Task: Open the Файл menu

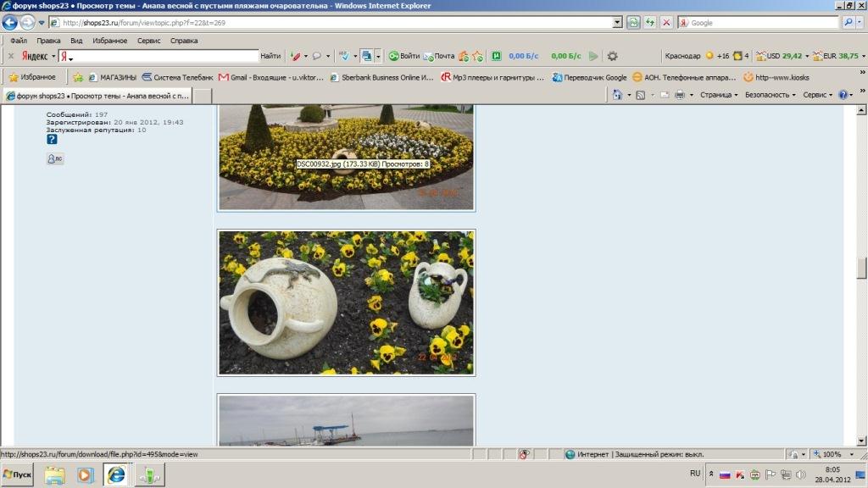Action: (19, 41)
